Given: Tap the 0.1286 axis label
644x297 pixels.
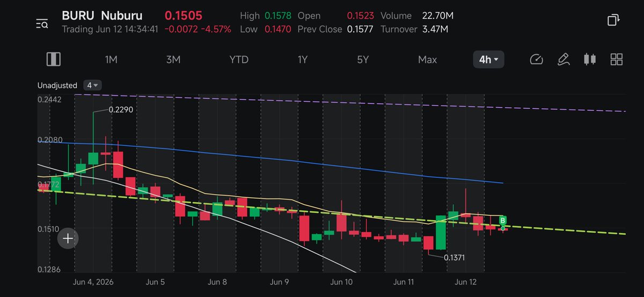Looking at the screenshot, I should pos(49,270).
